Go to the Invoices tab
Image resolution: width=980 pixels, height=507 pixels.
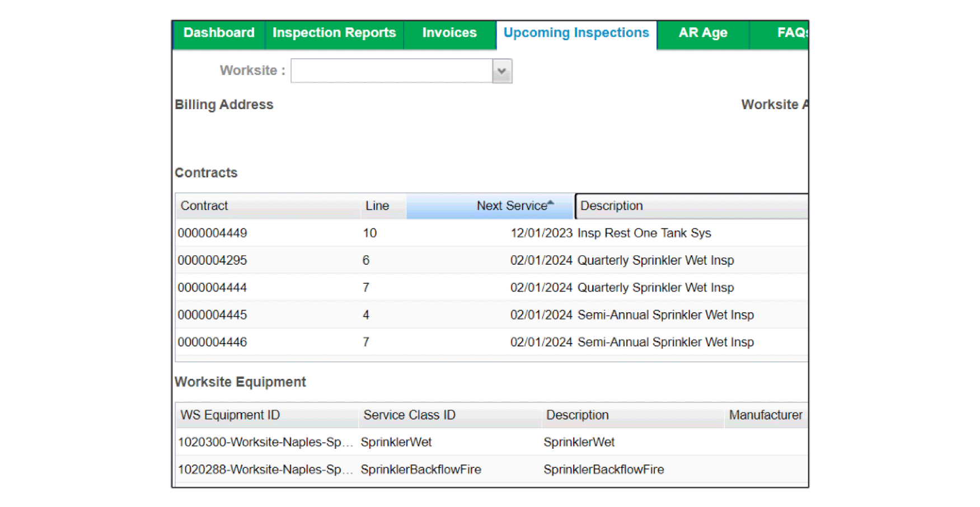click(449, 33)
